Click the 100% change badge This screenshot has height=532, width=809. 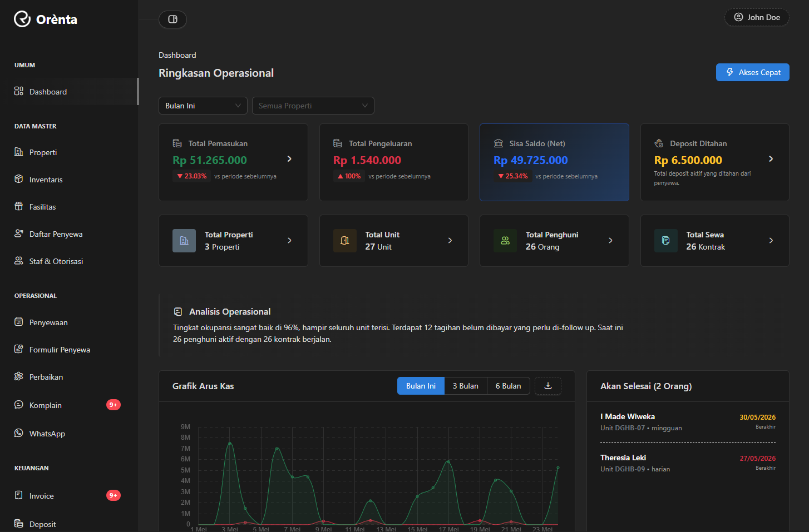(x=349, y=176)
